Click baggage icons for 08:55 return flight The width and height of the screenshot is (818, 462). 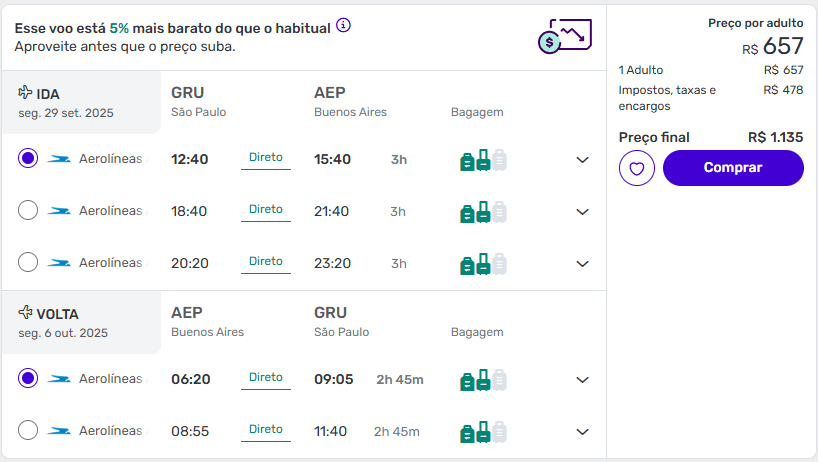point(483,432)
